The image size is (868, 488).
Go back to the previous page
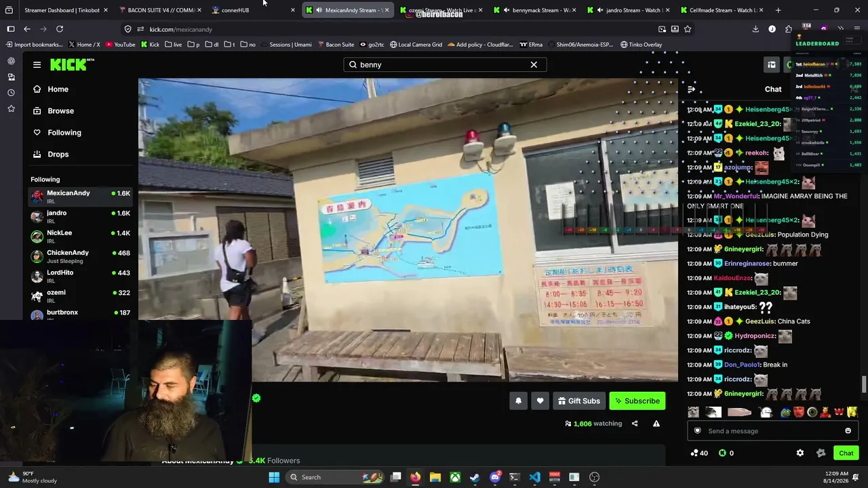point(27,29)
